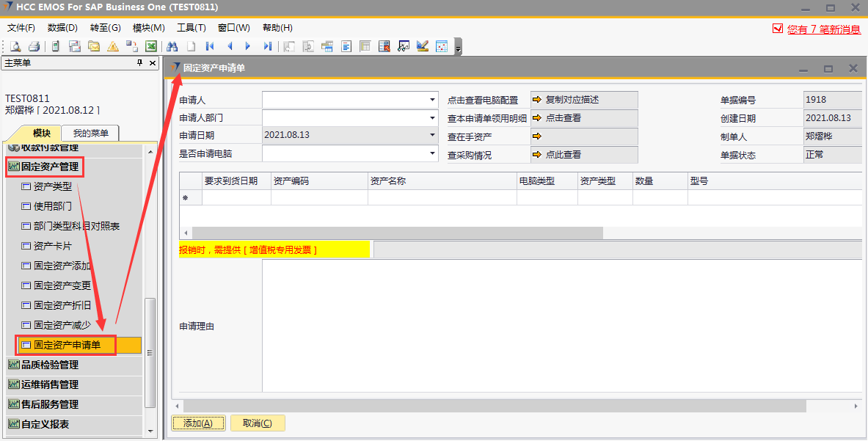Screen dimensions: 868x441
Task: Expand the 申请人部门 dropdown list
Action: tap(433, 117)
